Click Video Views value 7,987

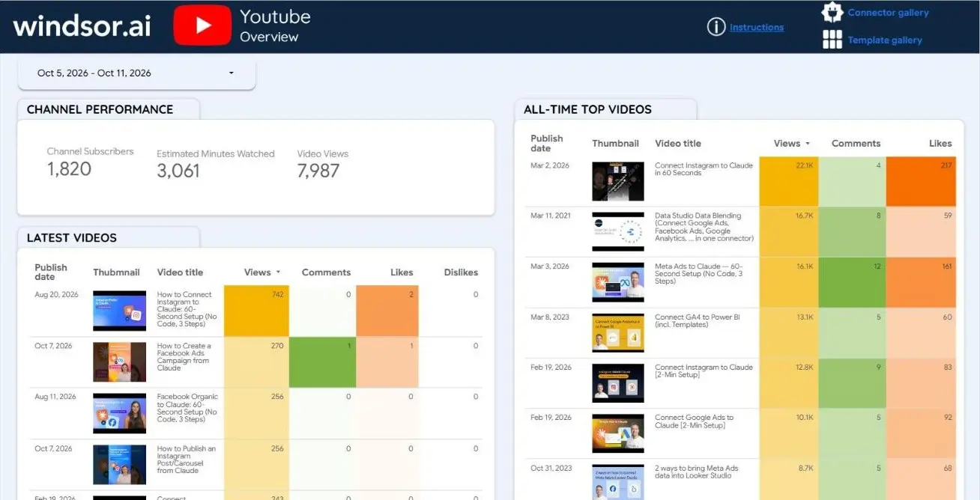[318, 171]
